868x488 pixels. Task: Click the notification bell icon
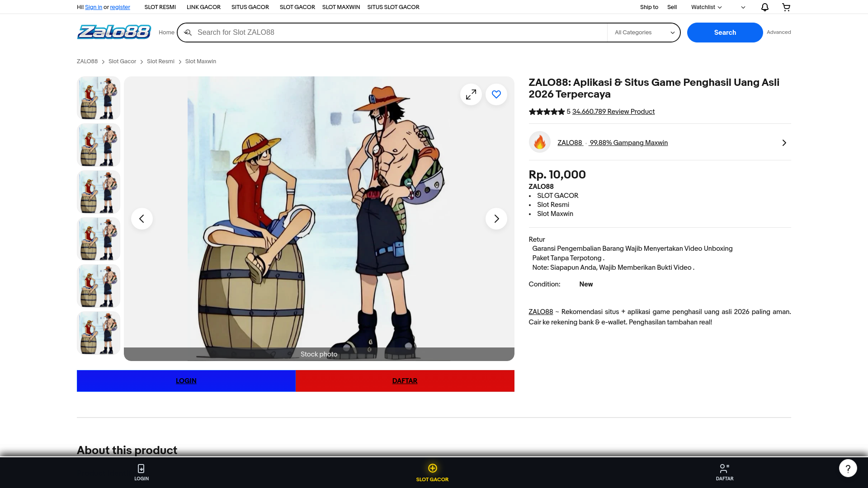click(764, 7)
